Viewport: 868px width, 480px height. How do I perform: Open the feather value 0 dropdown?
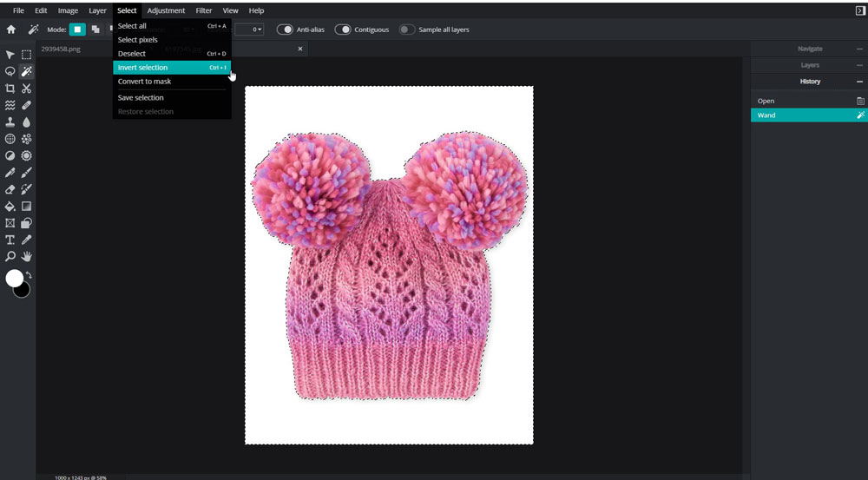(x=248, y=30)
